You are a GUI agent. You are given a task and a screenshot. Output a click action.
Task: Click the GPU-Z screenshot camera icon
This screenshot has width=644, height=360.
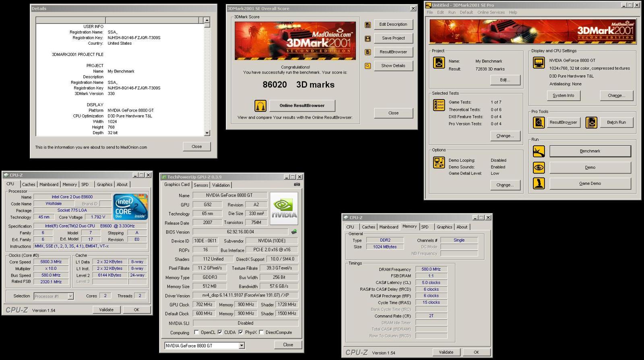pos(297,184)
